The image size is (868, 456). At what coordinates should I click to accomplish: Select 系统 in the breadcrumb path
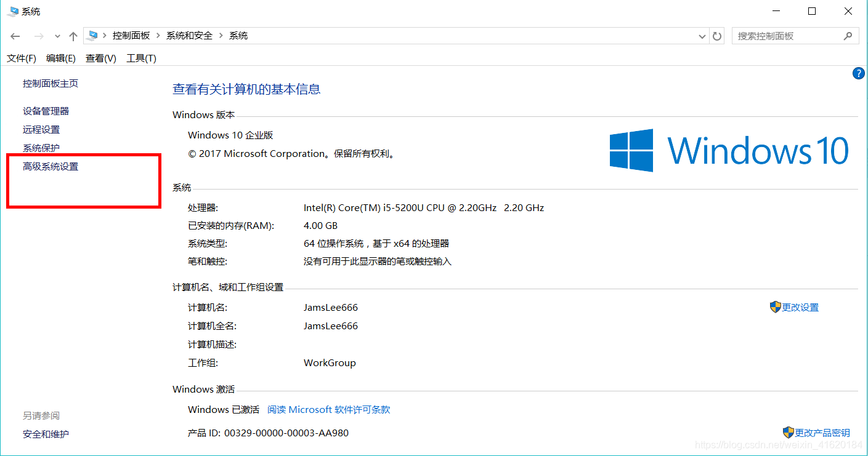(238, 36)
